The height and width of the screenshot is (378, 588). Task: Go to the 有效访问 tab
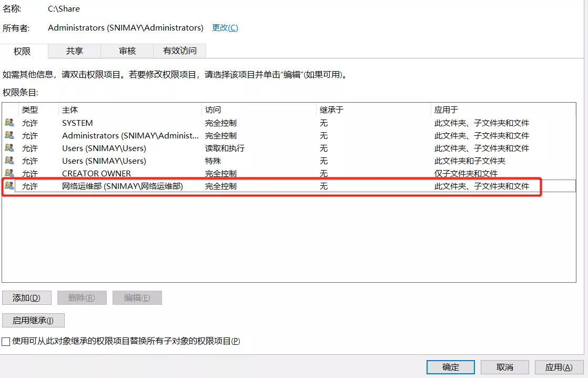point(179,51)
